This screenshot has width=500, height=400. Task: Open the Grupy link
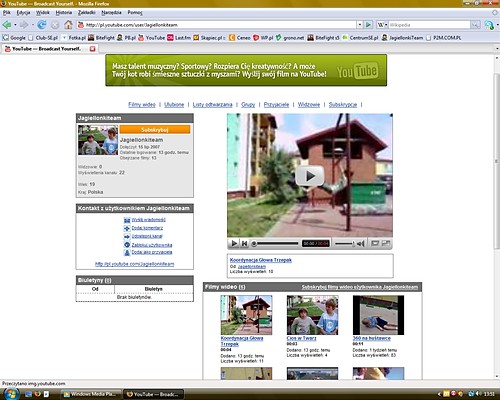pos(248,105)
